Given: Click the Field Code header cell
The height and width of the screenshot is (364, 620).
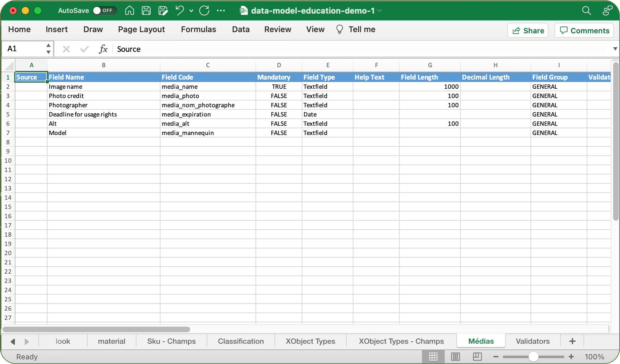Looking at the screenshot, I should (208, 77).
